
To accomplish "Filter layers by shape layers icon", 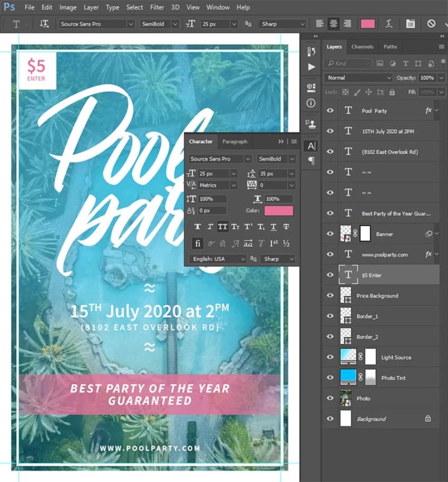I will coord(418,63).
